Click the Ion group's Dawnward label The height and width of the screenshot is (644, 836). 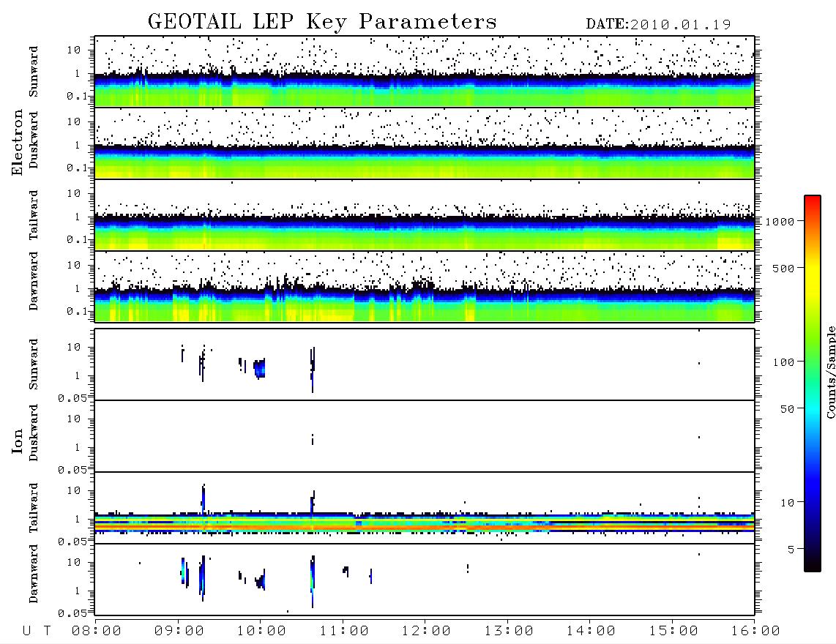[34, 574]
